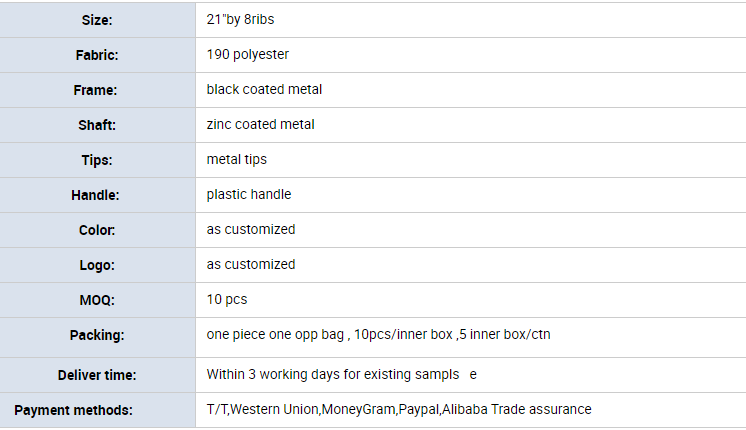Select as customized in Logo row

(x=251, y=264)
